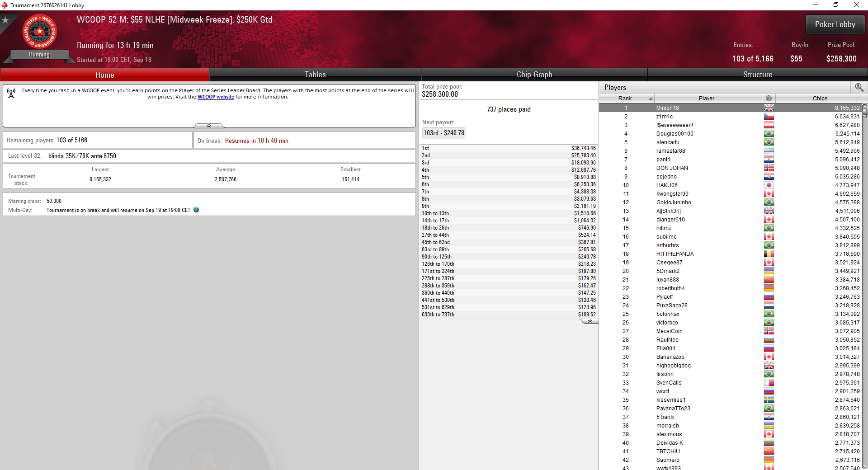
Task: Click the Poker Lobby button
Action: 835,24
